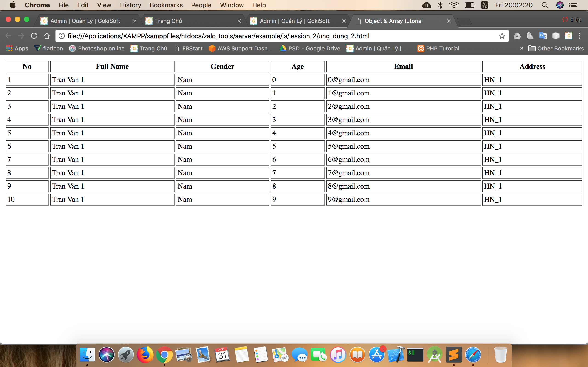Viewport: 588px width, 367px height.
Task: Click the page reload icon
Action: 34,36
